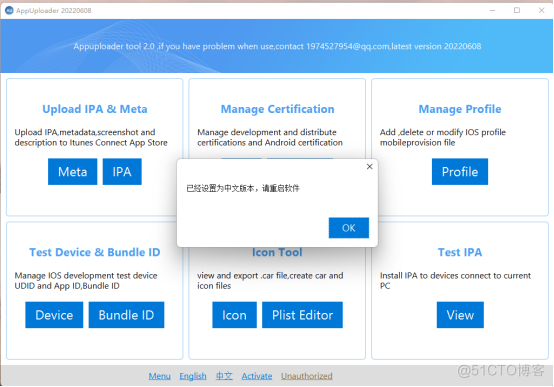Screen dimensions: 554x387
Task: Open the Menu link in the footer
Action: [159, 376]
